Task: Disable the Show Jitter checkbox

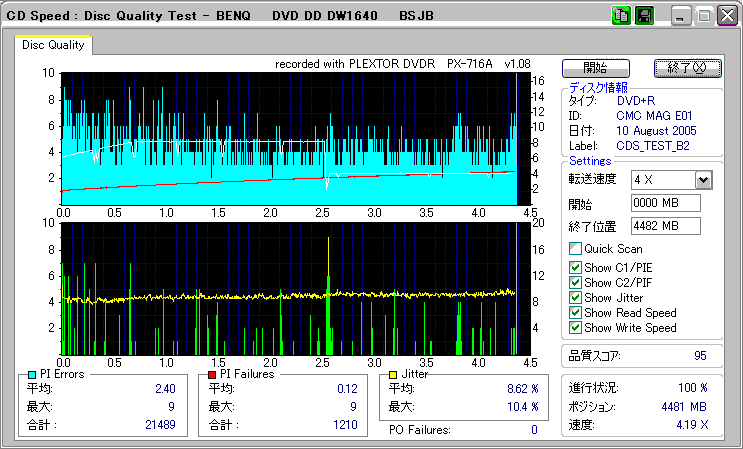Action: coord(575,298)
